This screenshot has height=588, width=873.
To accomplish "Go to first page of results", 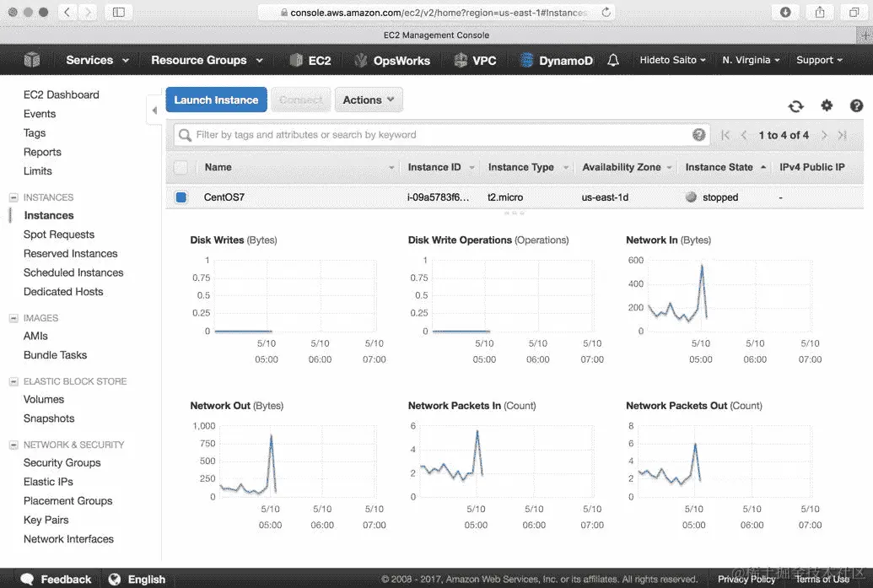I will (725, 135).
